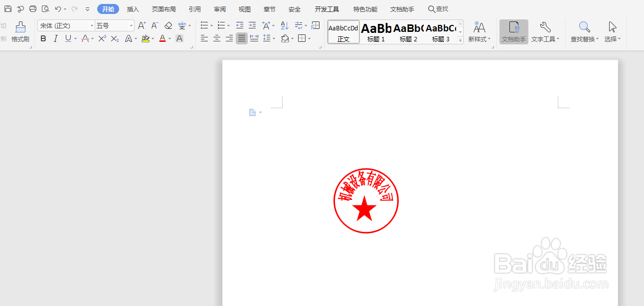
Task: Select the Format Painter (格式刷) tool
Action: [x=20, y=32]
